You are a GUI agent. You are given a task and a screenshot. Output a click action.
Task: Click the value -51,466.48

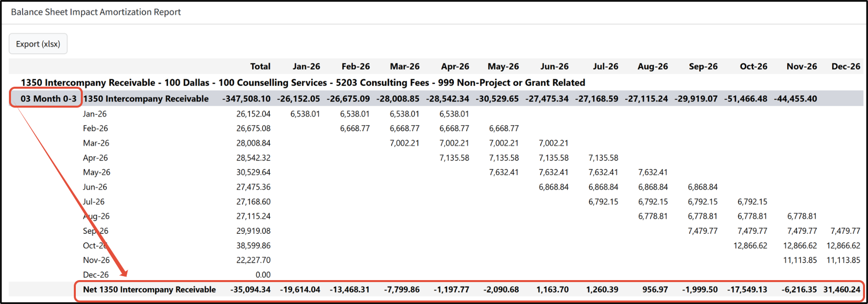(746, 99)
